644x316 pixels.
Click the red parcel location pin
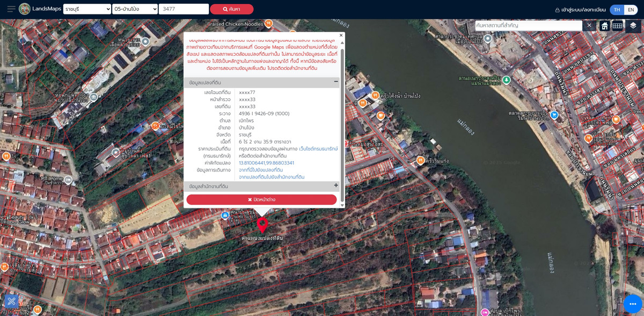point(262,225)
